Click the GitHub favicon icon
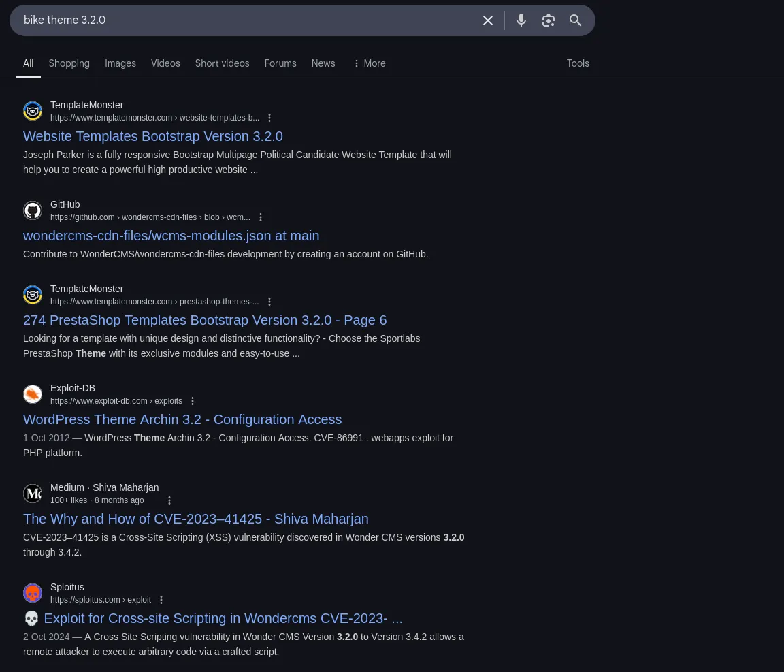Image resolution: width=784 pixels, height=672 pixels. (33, 210)
